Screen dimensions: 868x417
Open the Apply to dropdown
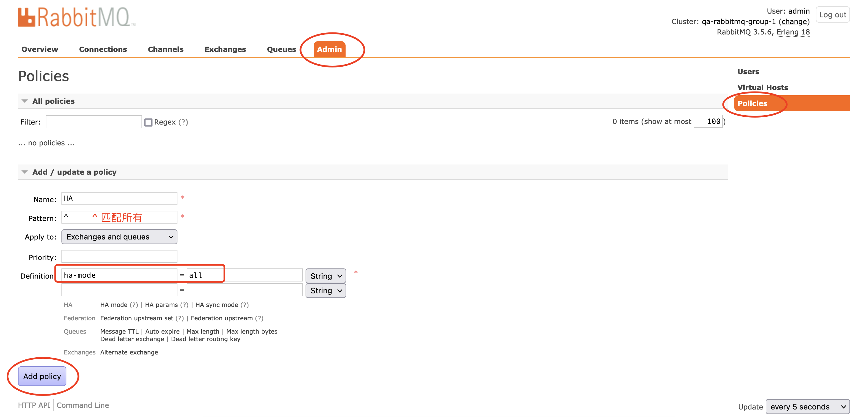coord(119,237)
